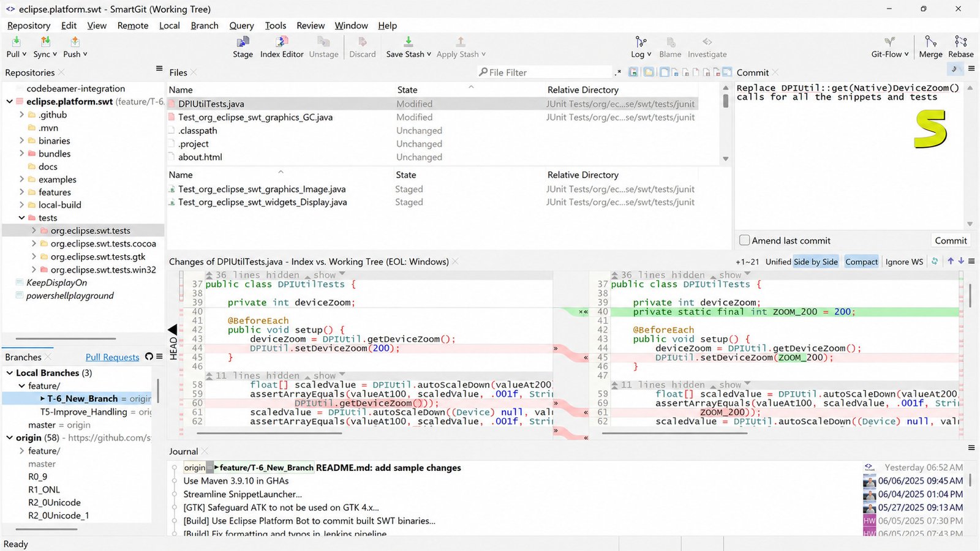Stage the selected file with Stage icon
Image resolution: width=980 pixels, height=551 pixels.
tap(243, 42)
